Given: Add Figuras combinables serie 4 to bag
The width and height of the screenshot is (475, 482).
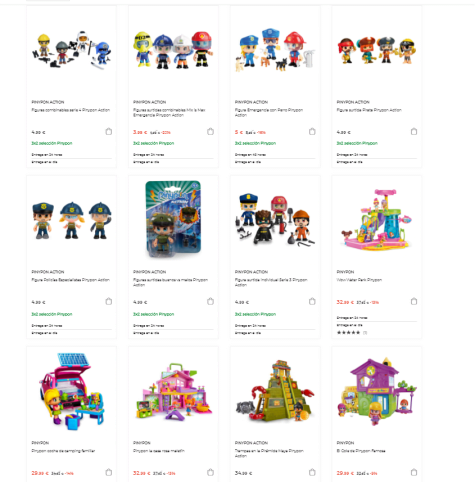Looking at the screenshot, I should tap(109, 132).
